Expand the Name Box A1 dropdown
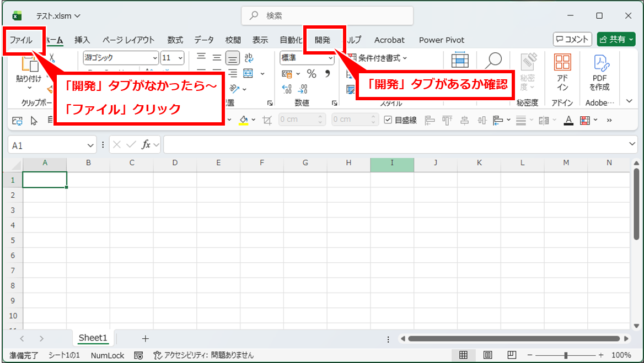The image size is (644, 363). coord(91,145)
